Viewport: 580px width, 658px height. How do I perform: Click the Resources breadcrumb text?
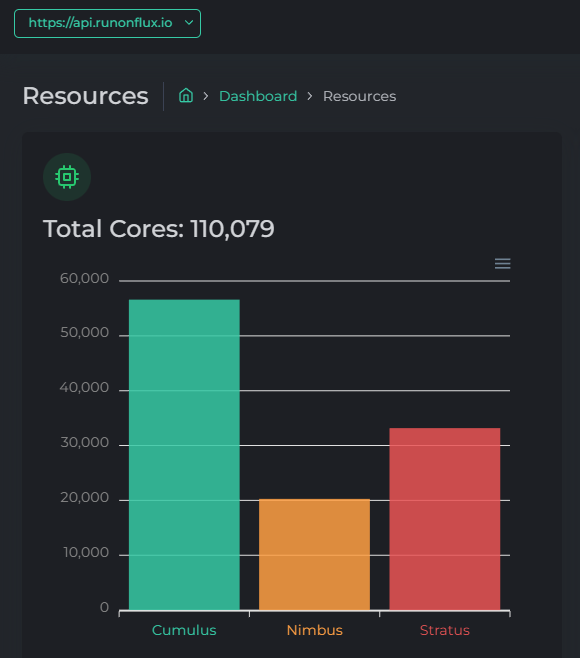click(359, 96)
